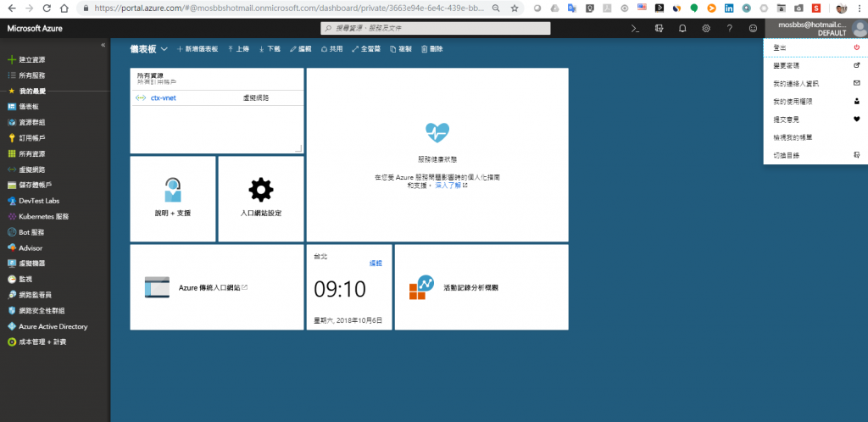Click the LinkedIn extension icon in Chrome
This screenshot has width=868, height=422.
[x=729, y=8]
